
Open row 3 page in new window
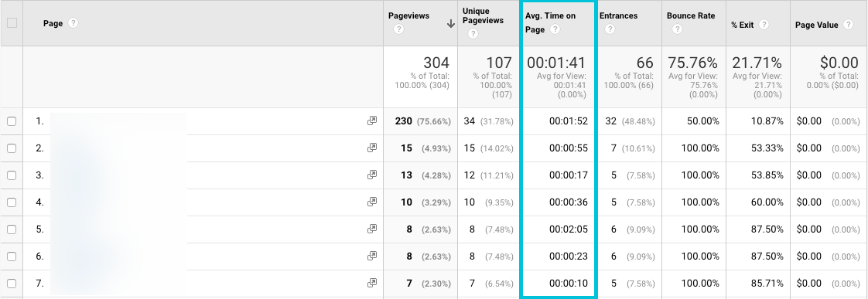(x=372, y=175)
